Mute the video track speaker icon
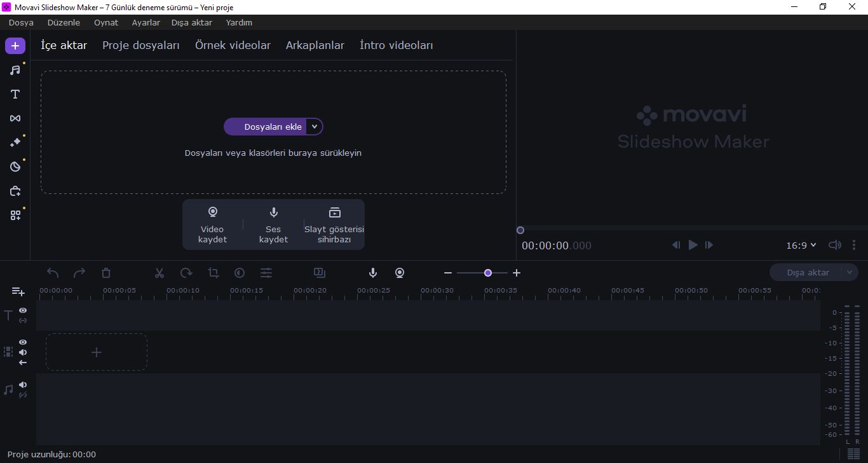 coord(23,352)
